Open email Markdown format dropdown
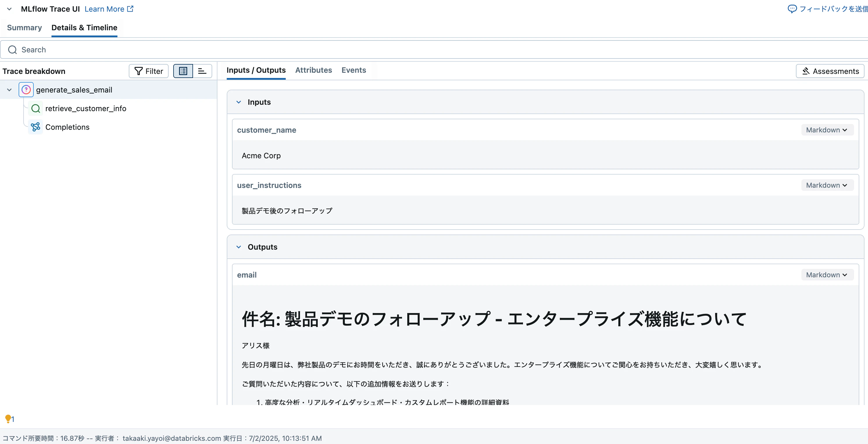 pos(827,275)
